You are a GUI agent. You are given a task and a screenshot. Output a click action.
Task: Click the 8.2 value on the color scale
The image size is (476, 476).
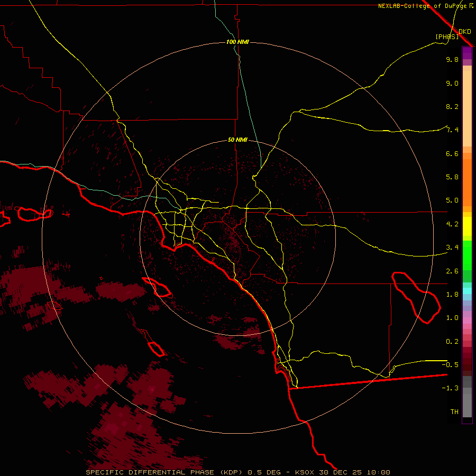452,106
